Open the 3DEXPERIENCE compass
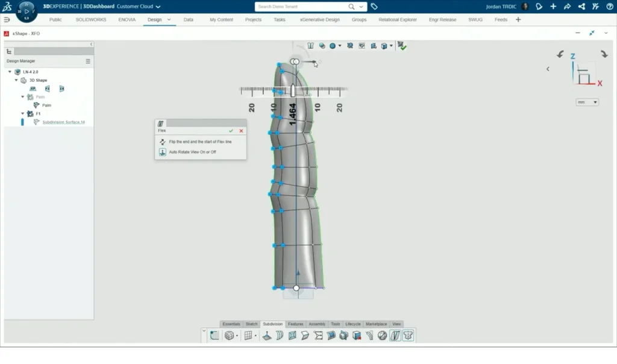The image size is (617, 364). click(26, 11)
